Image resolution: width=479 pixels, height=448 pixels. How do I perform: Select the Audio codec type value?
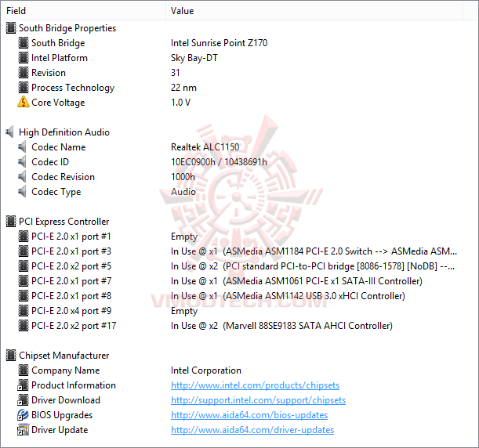point(183,192)
